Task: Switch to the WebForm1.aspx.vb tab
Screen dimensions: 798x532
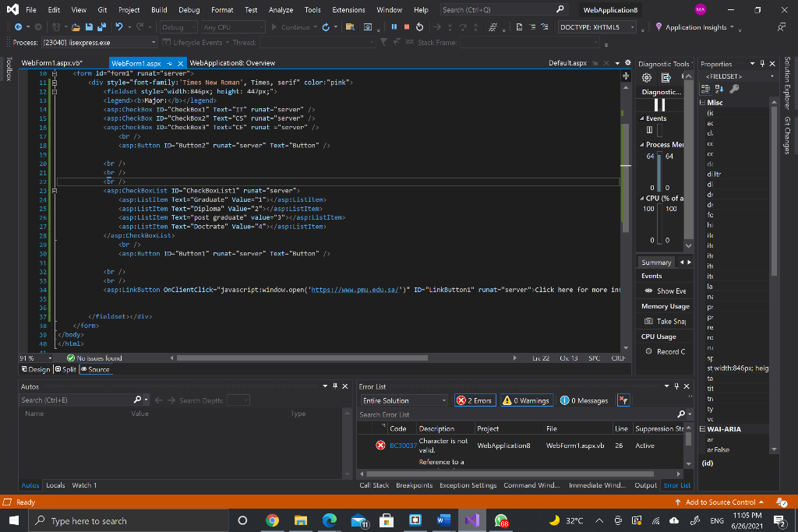Action: (52, 62)
